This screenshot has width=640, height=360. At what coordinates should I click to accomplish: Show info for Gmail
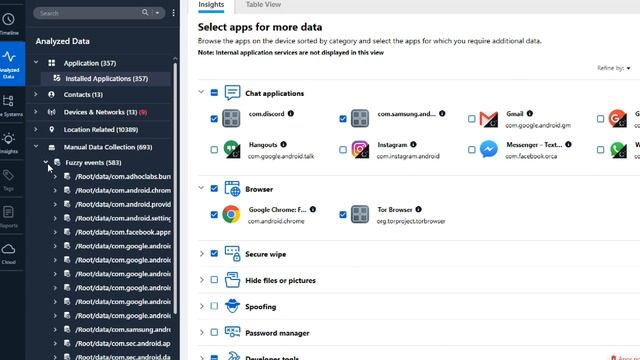pos(529,113)
